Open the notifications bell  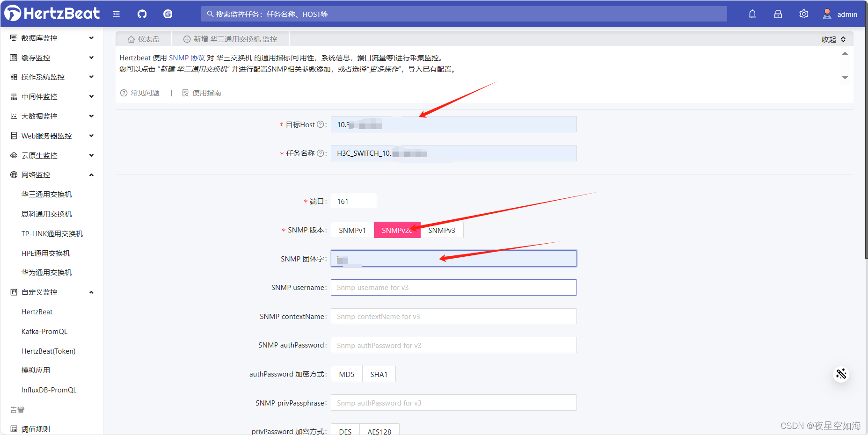point(752,14)
